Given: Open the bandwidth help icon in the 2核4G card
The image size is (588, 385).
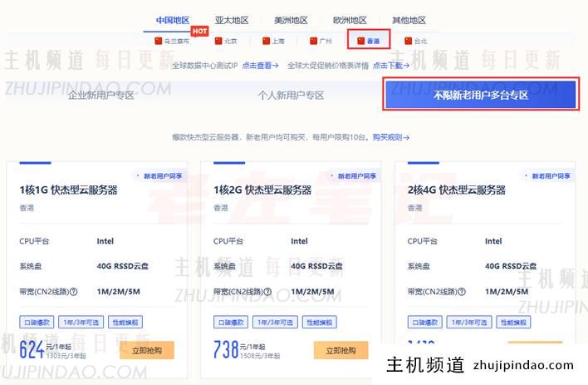Looking at the screenshot, I should (462, 292).
